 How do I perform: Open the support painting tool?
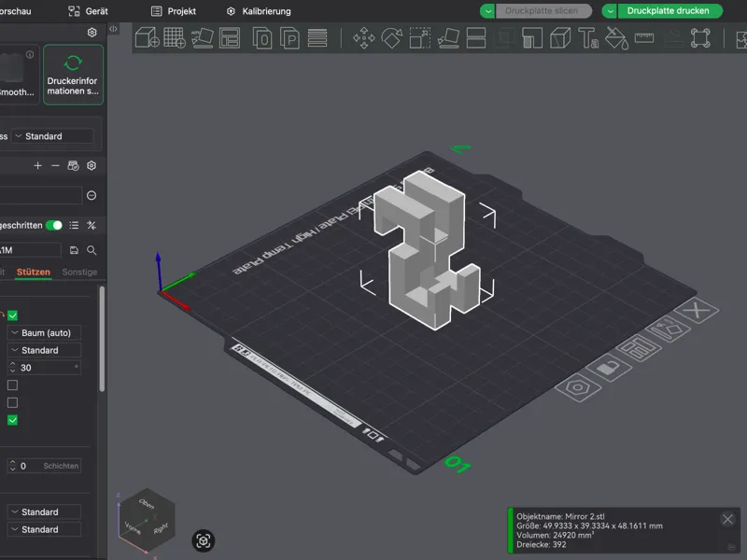(532, 38)
